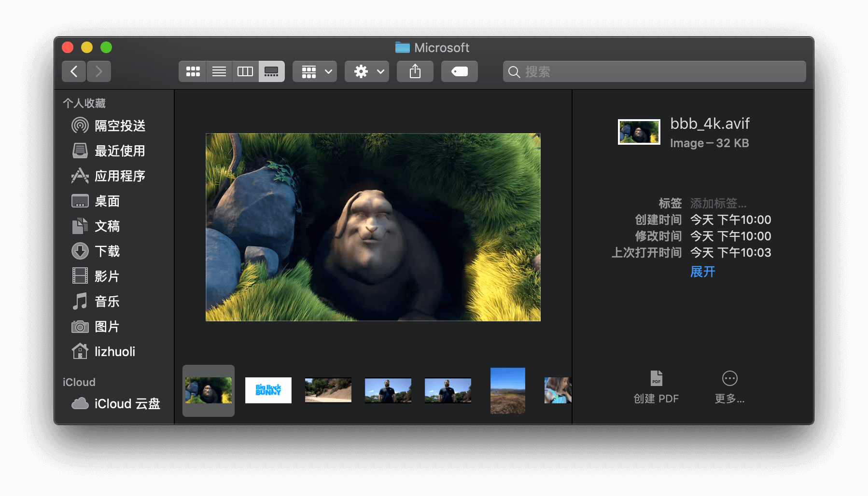868x496 pixels.
Task: Minimize the window with yellow button
Action: click(87, 47)
